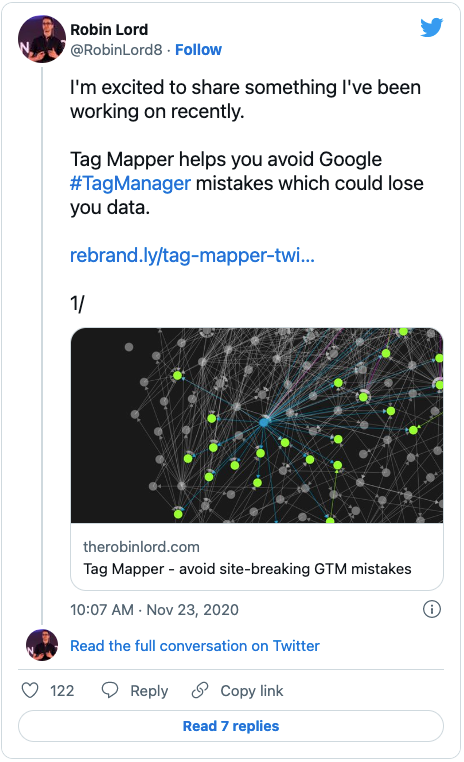This screenshot has width=464, height=762.
Task: Click the therobinlord.com domain text
Action: coord(141,547)
